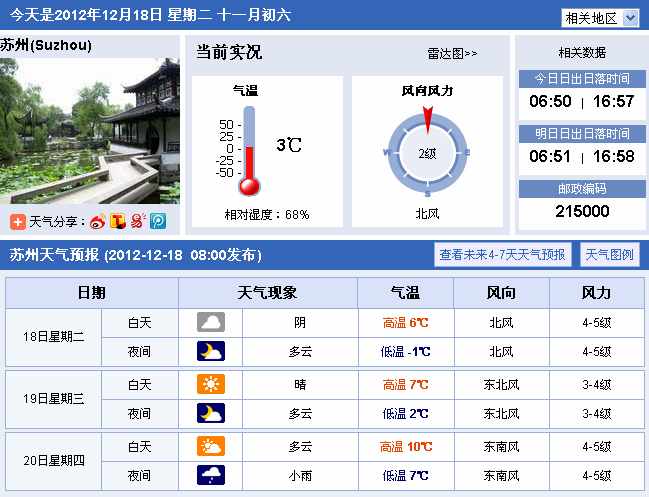Click the wind direction compass dial
The width and height of the screenshot is (649, 497).
(x=427, y=151)
